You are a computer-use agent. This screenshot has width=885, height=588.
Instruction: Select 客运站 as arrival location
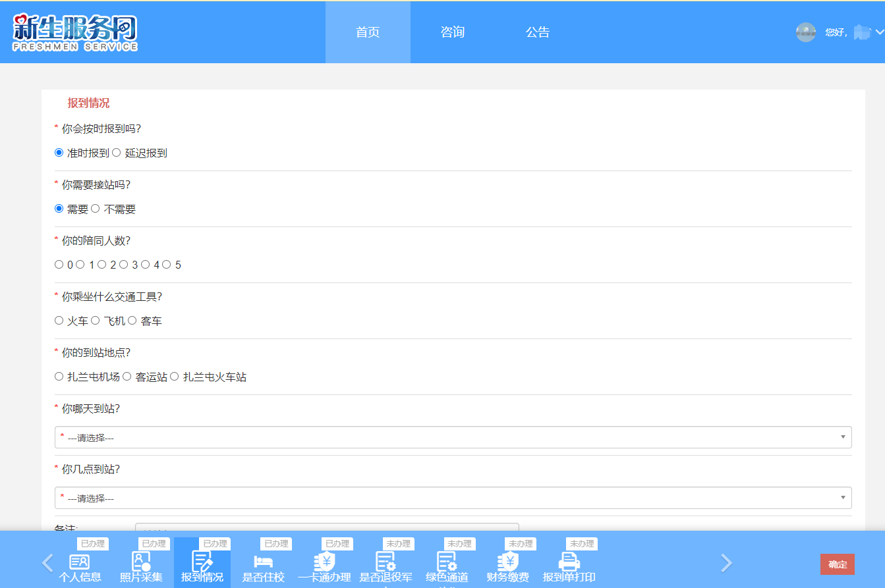point(127,377)
